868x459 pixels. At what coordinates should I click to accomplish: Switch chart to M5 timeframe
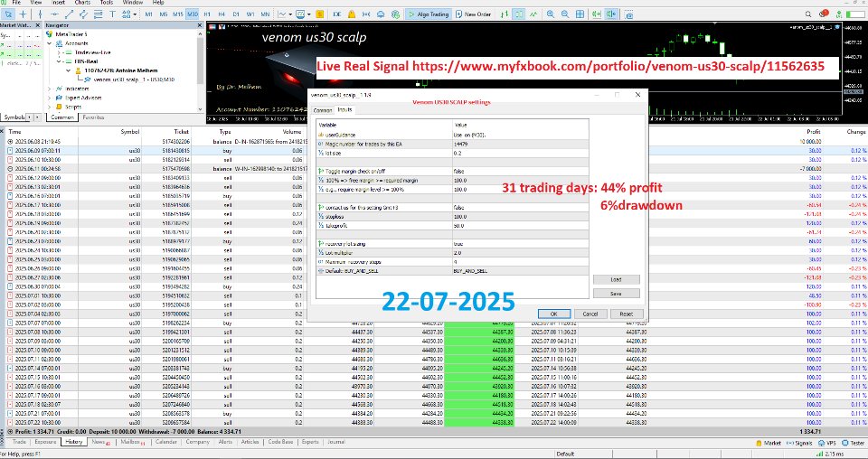(163, 14)
